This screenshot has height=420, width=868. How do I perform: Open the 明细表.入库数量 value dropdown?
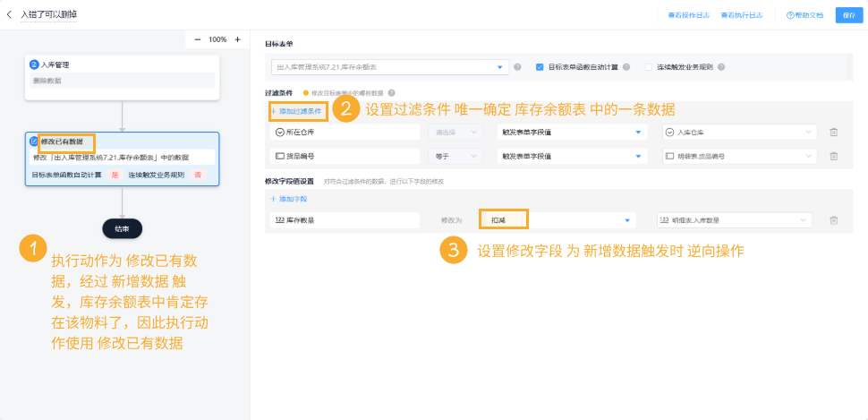tap(734, 220)
